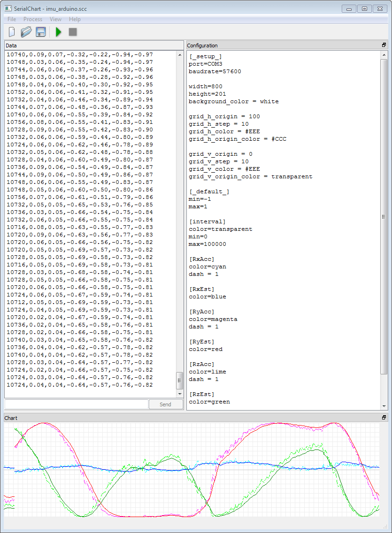Open the File menu

click(11, 19)
